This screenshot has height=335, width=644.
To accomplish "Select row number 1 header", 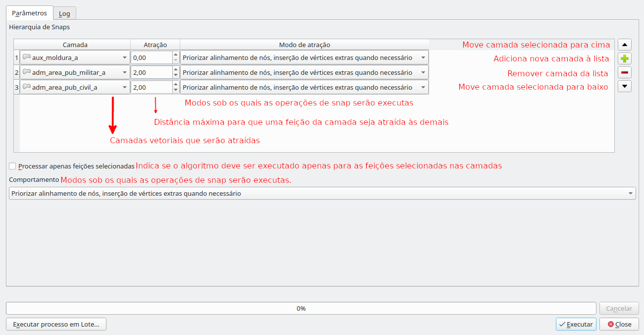I will click(x=17, y=57).
